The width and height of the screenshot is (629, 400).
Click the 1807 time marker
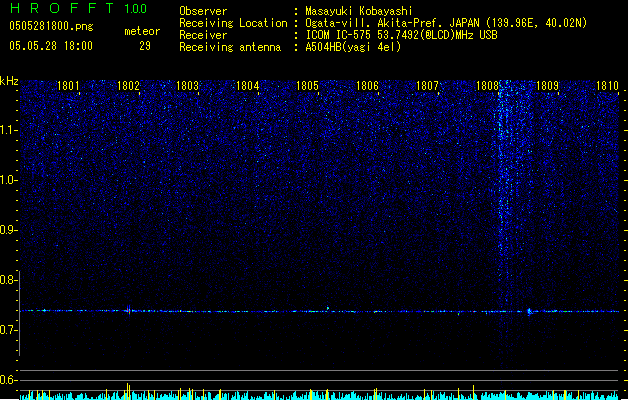[427, 86]
